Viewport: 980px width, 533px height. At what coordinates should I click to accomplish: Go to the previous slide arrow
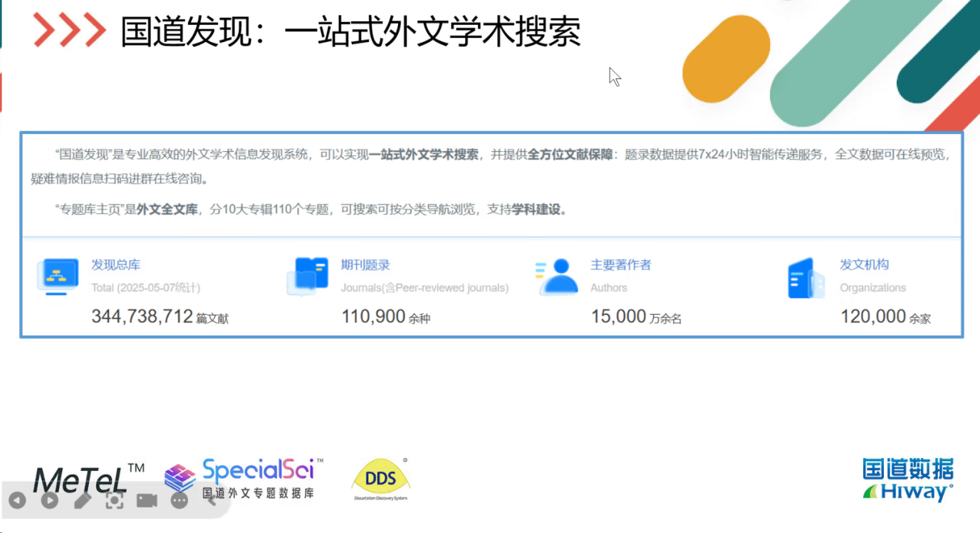[17, 500]
